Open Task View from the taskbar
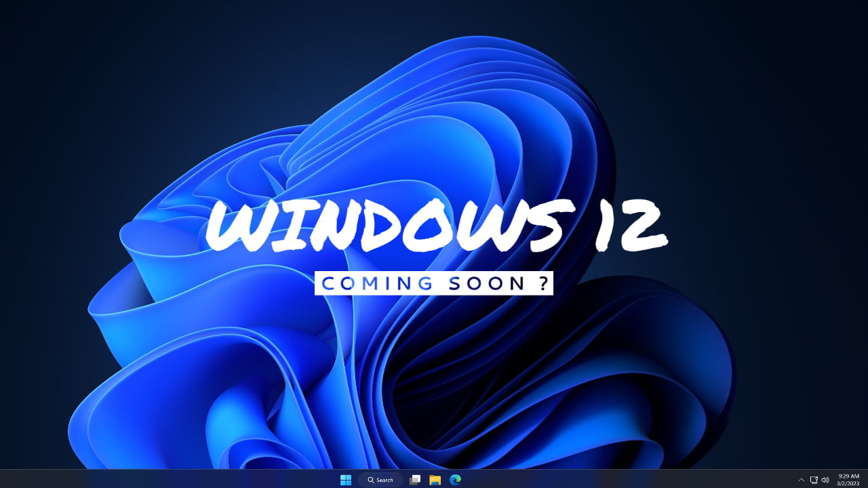 coord(415,480)
